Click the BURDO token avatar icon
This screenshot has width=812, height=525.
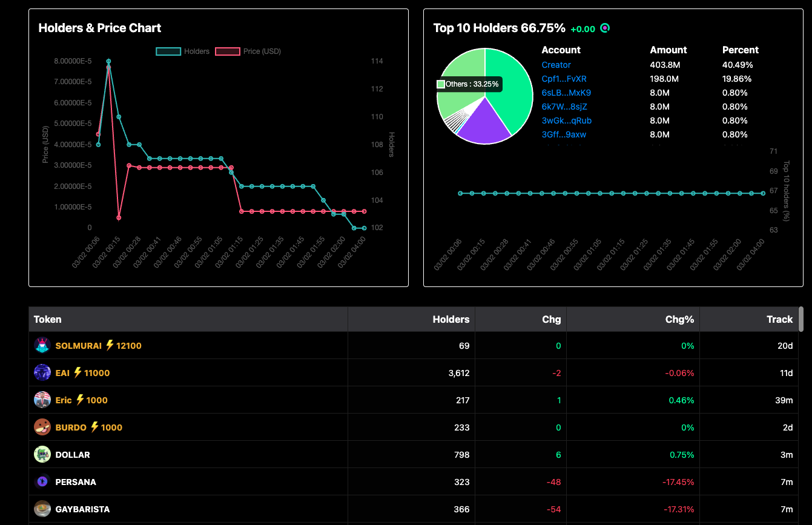pos(42,428)
